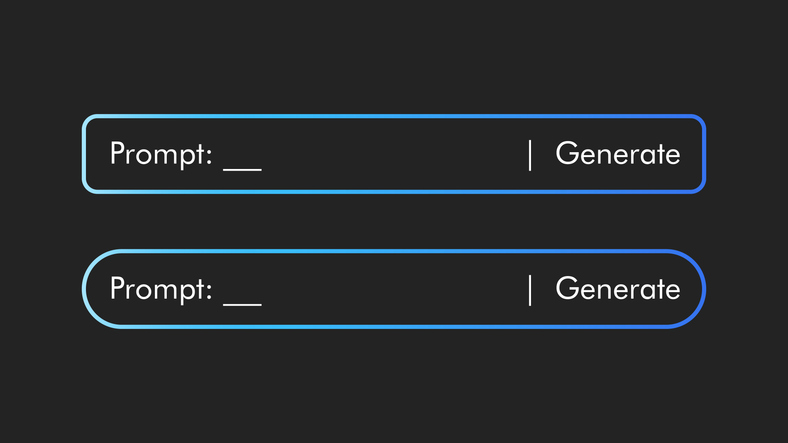This screenshot has width=788, height=443.
Task: Click the bottom gradient border of the pill-shaped bar
Action: pyautogui.click(x=394, y=326)
